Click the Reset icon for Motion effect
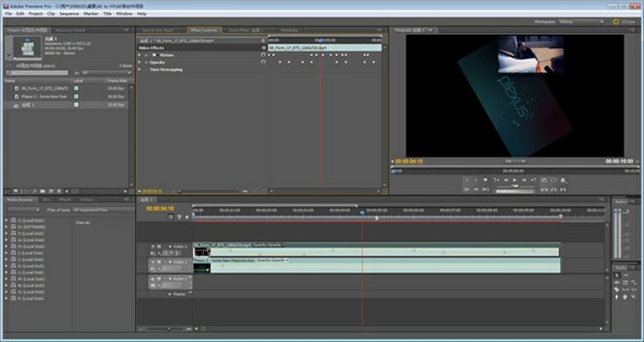The image size is (644, 342). point(263,55)
